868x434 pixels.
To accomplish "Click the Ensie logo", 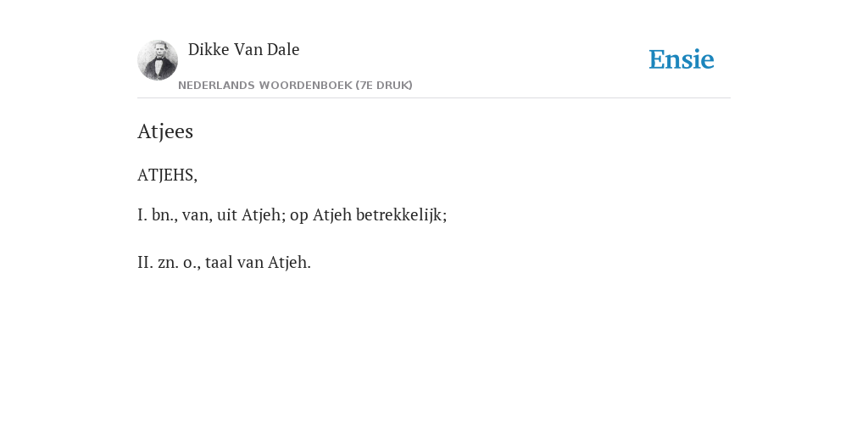I will point(681,59).
